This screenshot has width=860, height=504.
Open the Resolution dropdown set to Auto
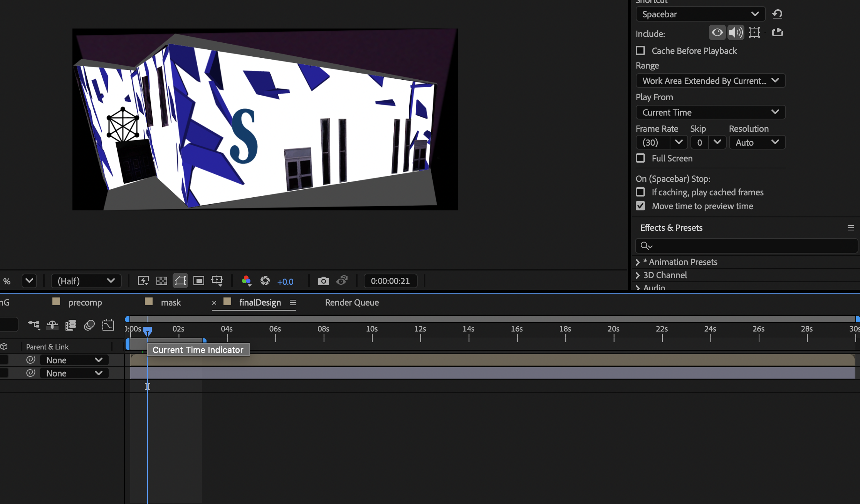click(757, 142)
